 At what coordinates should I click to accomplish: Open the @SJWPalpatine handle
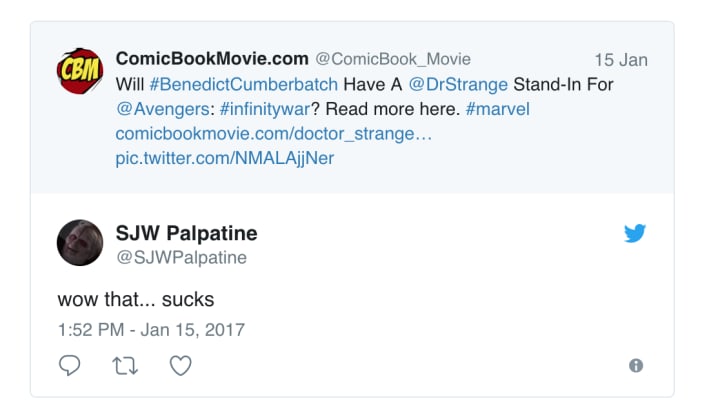[181, 258]
